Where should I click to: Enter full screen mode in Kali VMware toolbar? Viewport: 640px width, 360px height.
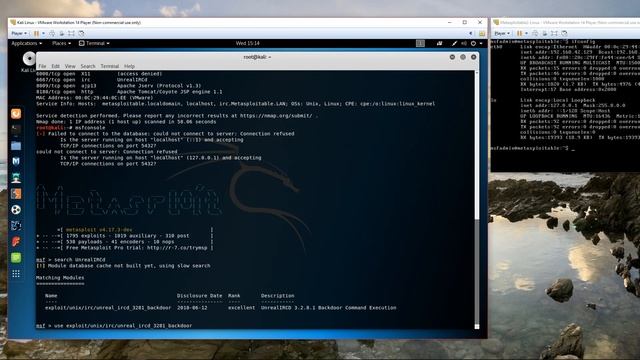(x=71, y=33)
